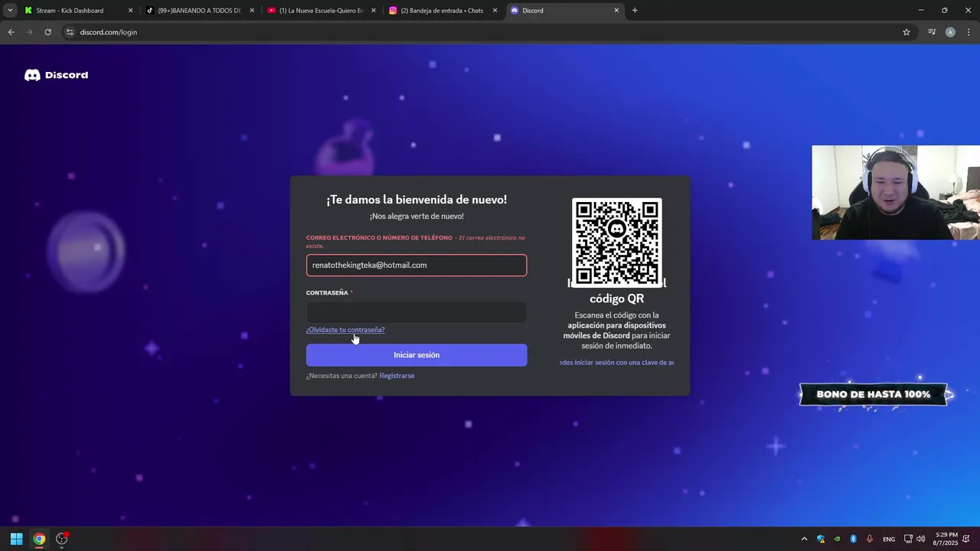Click the QR code image
Image resolution: width=980 pixels, height=551 pixels.
[x=617, y=243]
